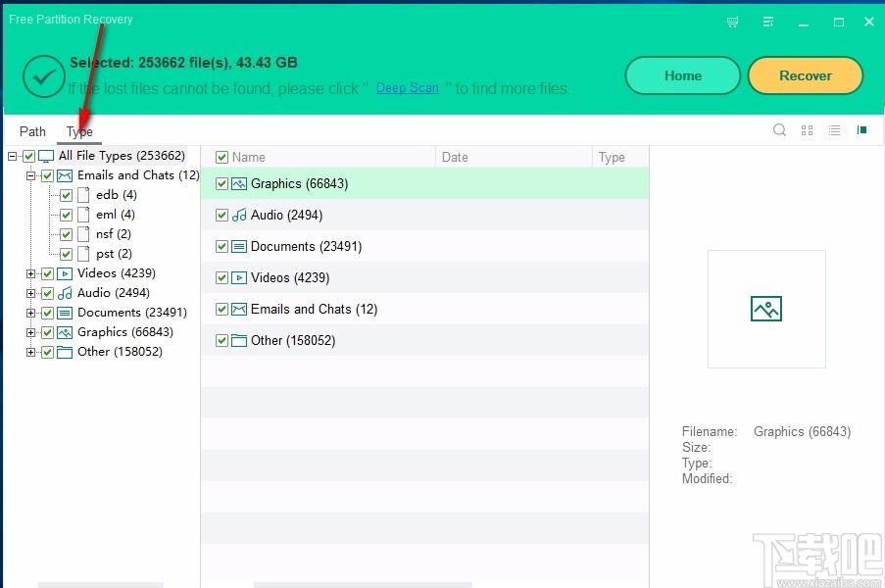Select Documents (23491) row in file list

[424, 247]
